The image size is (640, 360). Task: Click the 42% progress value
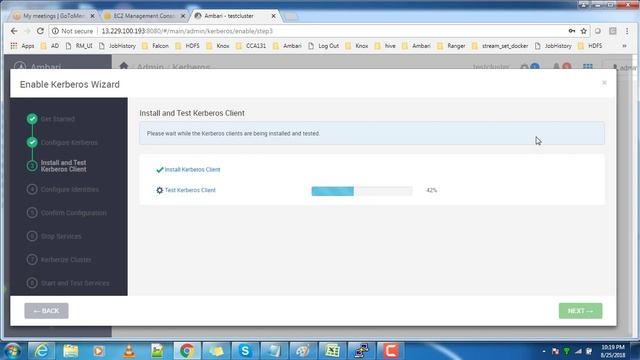coord(431,190)
